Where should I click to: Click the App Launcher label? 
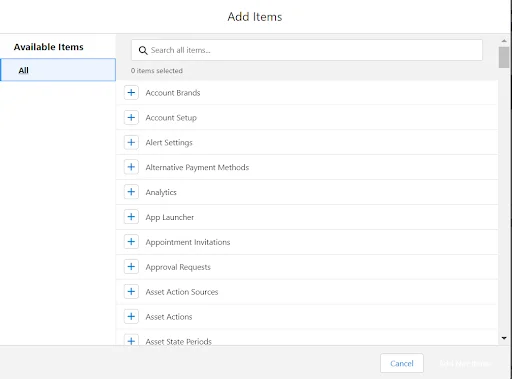[170, 217]
